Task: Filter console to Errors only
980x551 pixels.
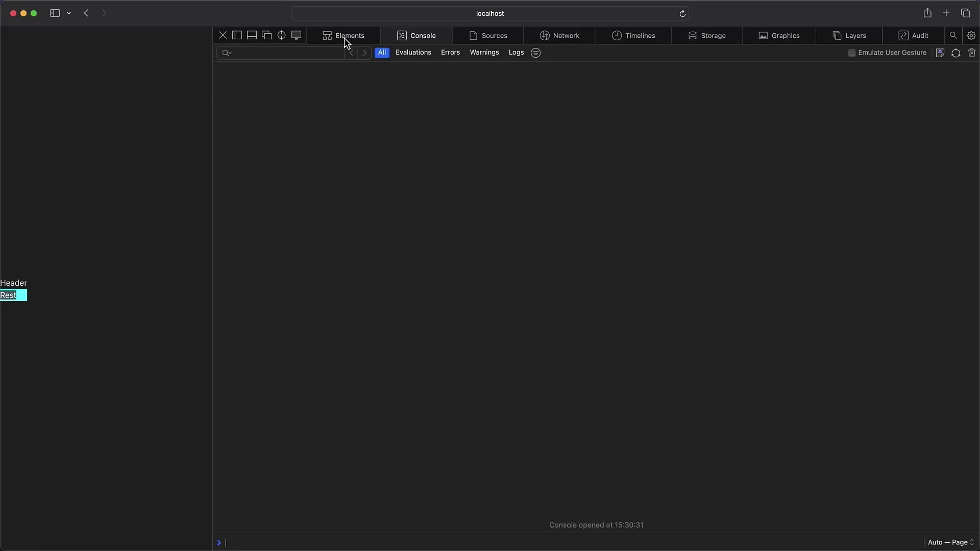Action: click(450, 53)
